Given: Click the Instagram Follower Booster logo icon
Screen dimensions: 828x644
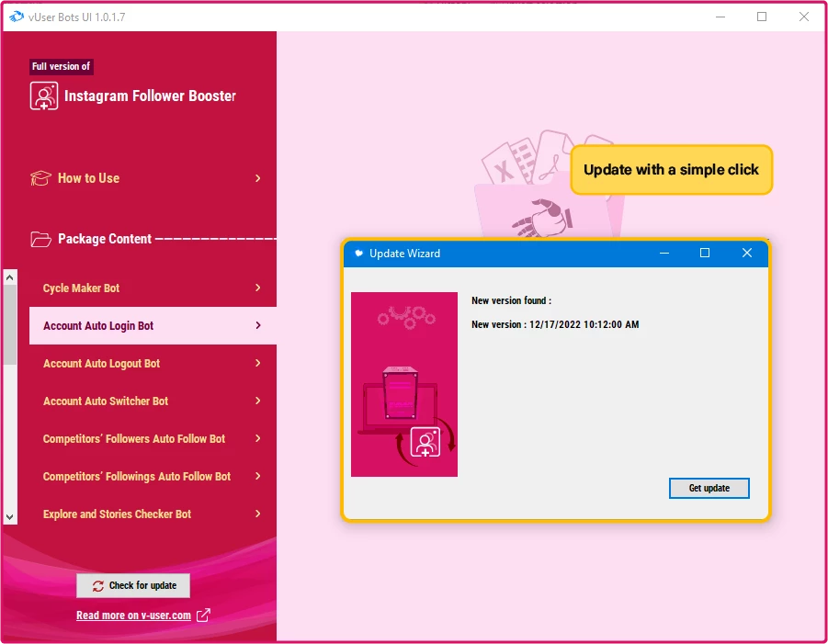Looking at the screenshot, I should (44, 96).
